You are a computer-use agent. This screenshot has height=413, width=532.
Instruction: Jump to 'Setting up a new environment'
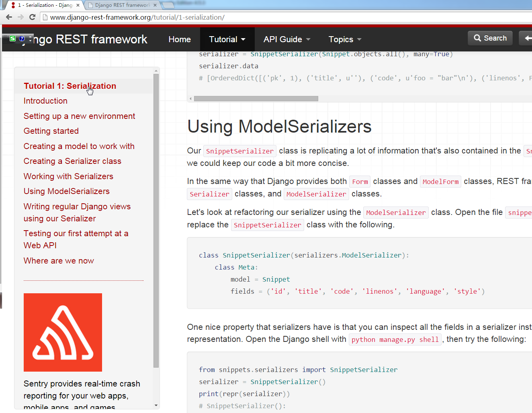click(79, 116)
